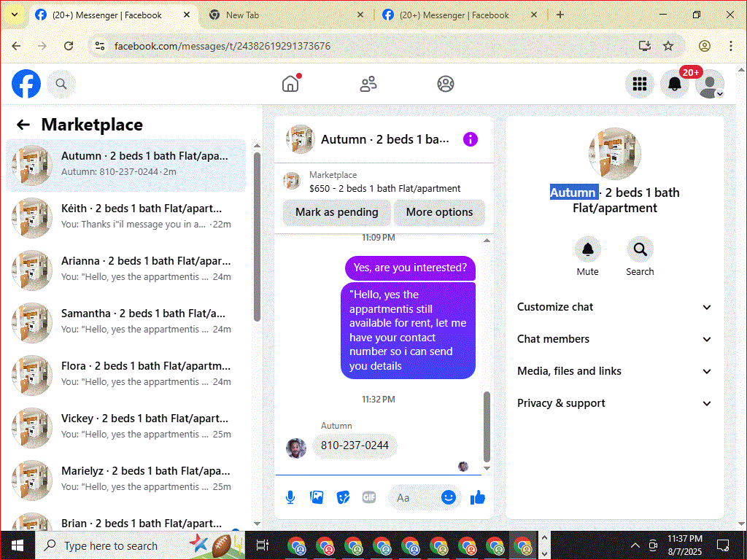747x560 pixels.
Task: Reload the page in the browser
Action: 69,46
